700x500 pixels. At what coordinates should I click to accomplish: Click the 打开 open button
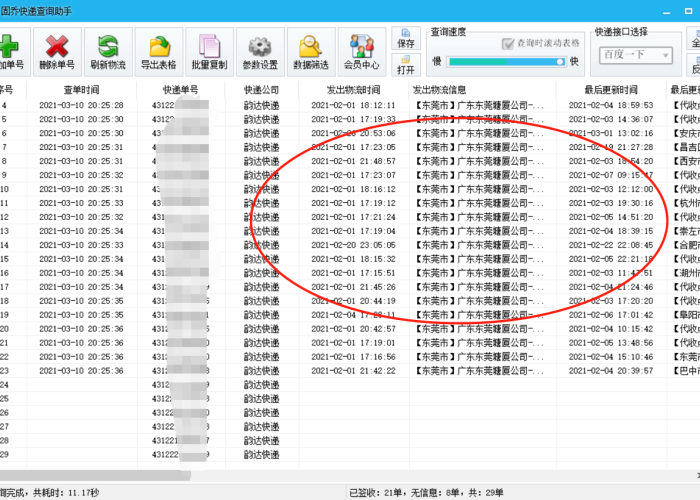[x=406, y=64]
